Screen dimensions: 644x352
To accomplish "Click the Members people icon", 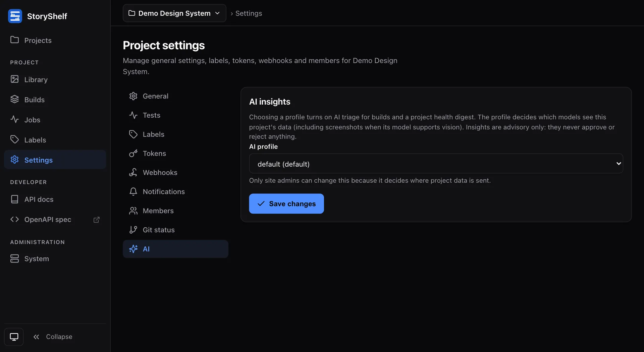I will coord(133,211).
